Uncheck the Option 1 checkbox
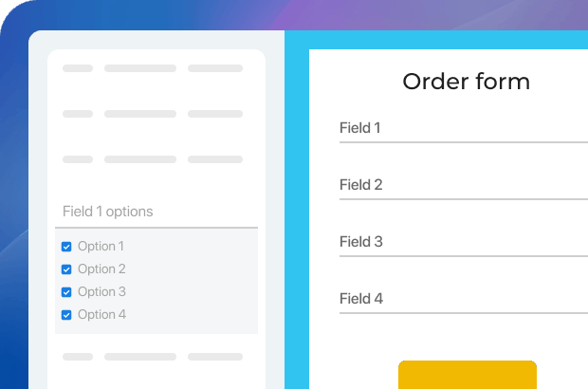The width and height of the screenshot is (588, 389). (x=66, y=247)
